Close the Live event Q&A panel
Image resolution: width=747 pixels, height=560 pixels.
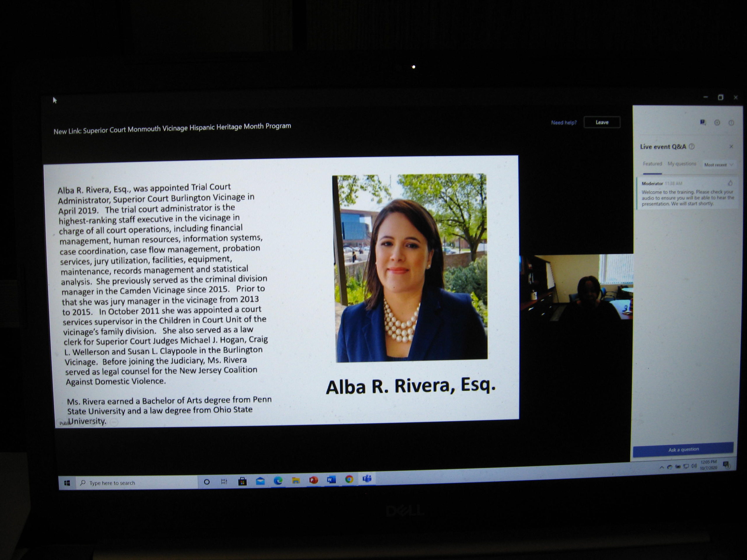point(731,146)
